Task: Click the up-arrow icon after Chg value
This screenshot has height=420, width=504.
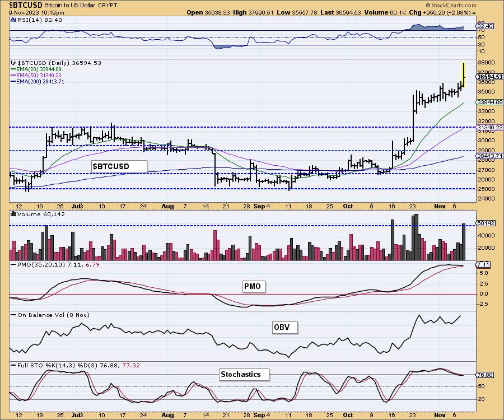Action: click(474, 13)
